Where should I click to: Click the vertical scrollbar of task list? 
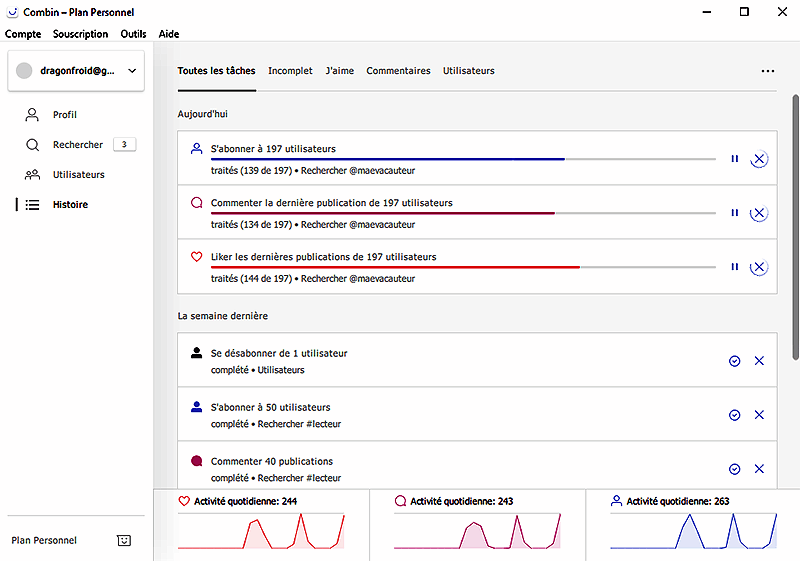795,227
